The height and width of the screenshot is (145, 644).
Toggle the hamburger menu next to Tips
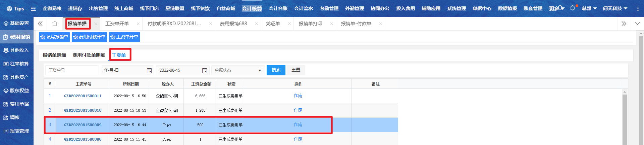click(33, 9)
